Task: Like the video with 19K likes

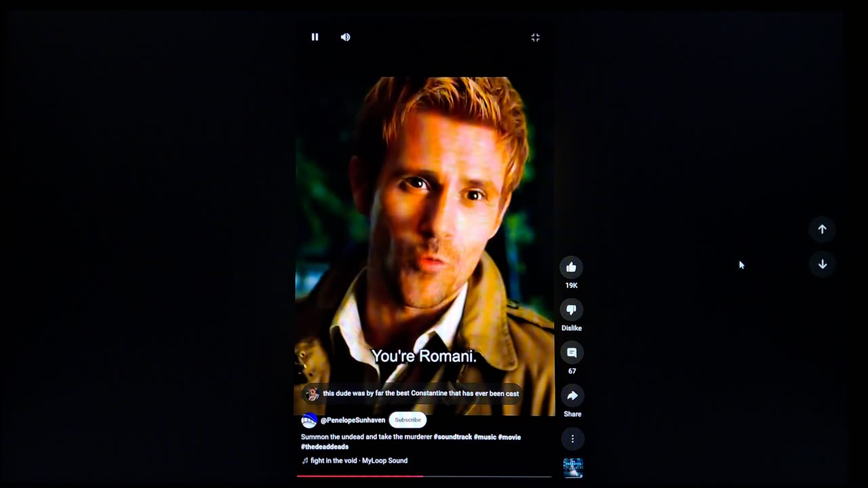Action: pos(572,267)
